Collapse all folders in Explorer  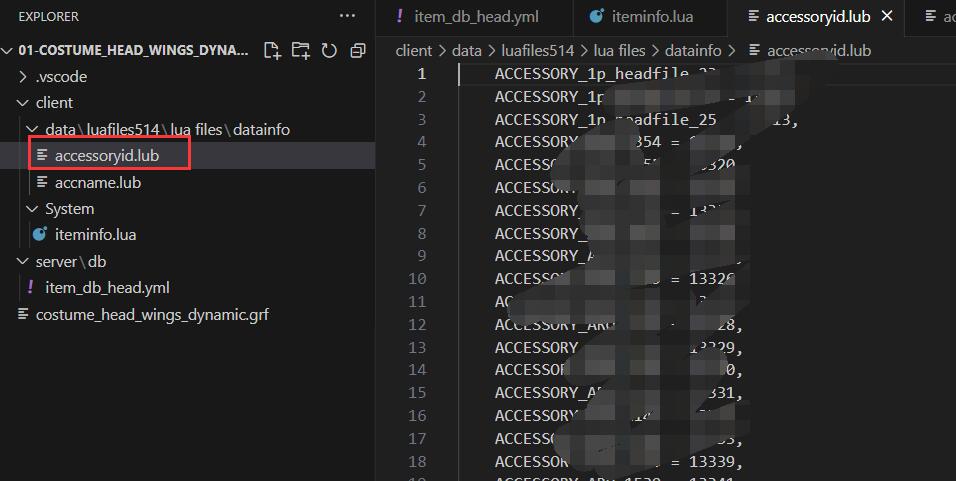(x=357, y=50)
